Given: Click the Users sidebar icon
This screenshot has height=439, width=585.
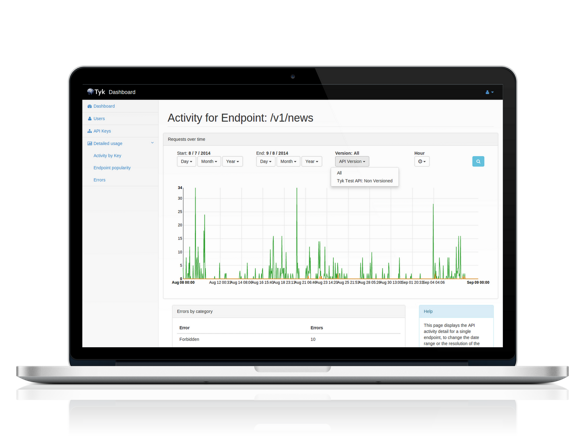Looking at the screenshot, I should [90, 119].
